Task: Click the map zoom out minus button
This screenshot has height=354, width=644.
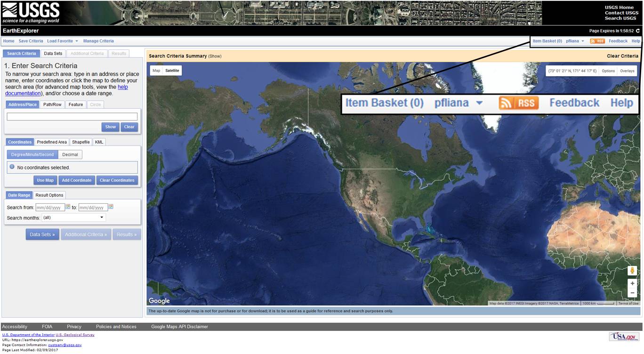Action: point(632,293)
